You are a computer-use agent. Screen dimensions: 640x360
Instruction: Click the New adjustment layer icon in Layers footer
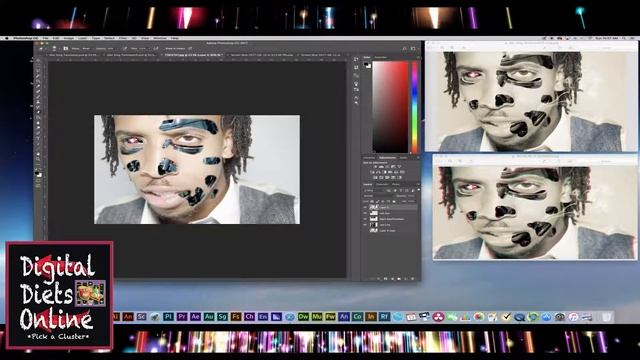pos(392,279)
